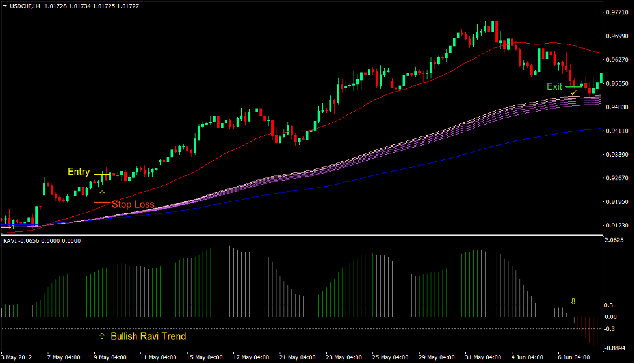Click the 15 May 04:00 time label
This screenshot has height=364, width=635.
pyautogui.click(x=205, y=357)
